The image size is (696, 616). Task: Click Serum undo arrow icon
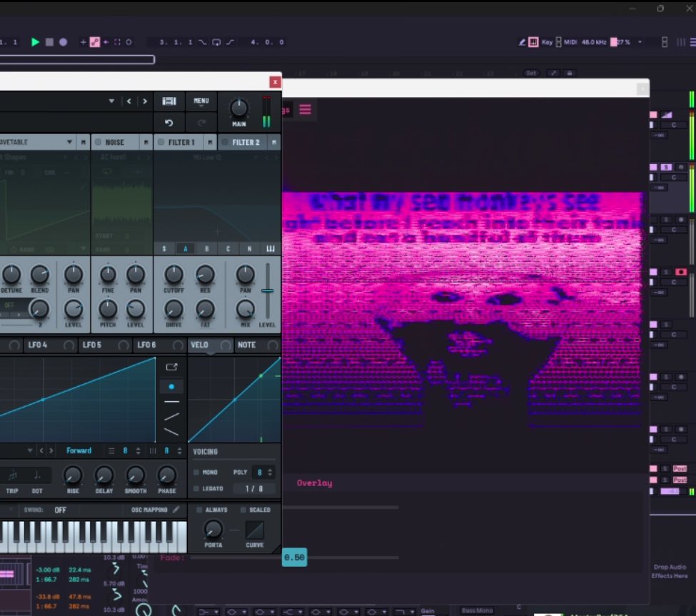[168, 123]
